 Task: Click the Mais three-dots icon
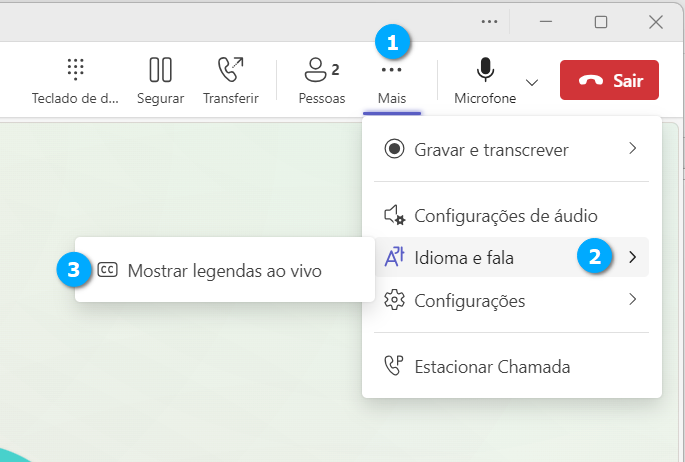392,71
